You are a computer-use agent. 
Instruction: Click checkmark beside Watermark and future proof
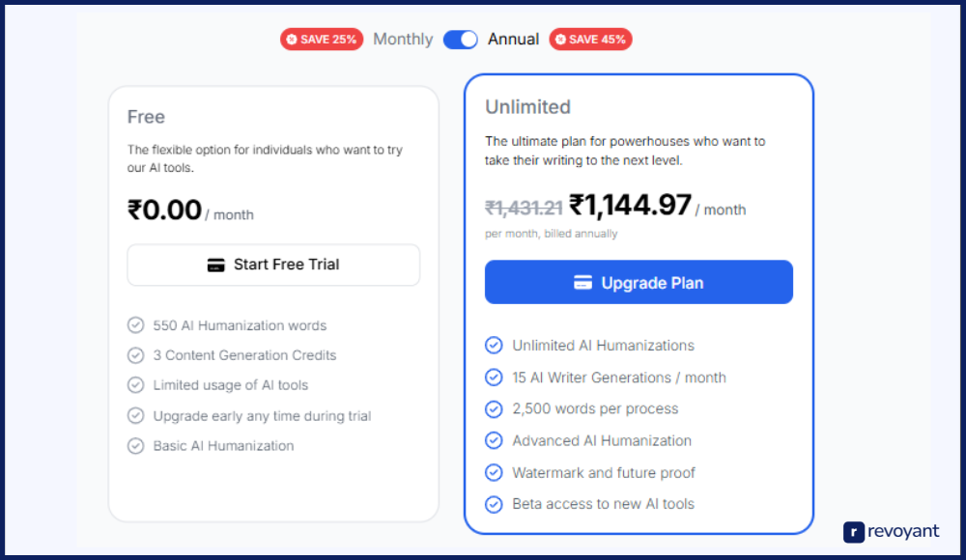tap(494, 472)
